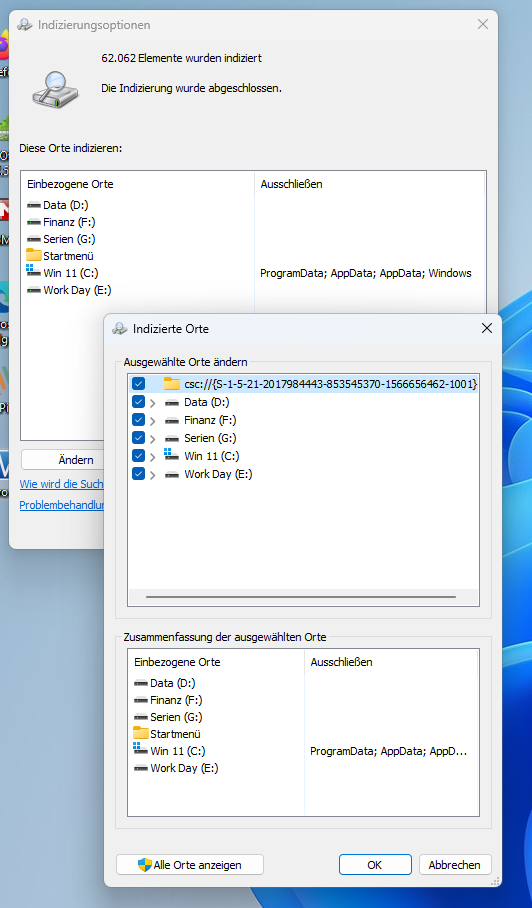532x908 pixels.
Task: Uncheck the Finanz (F:) checkbox
Action: pyautogui.click(x=138, y=420)
